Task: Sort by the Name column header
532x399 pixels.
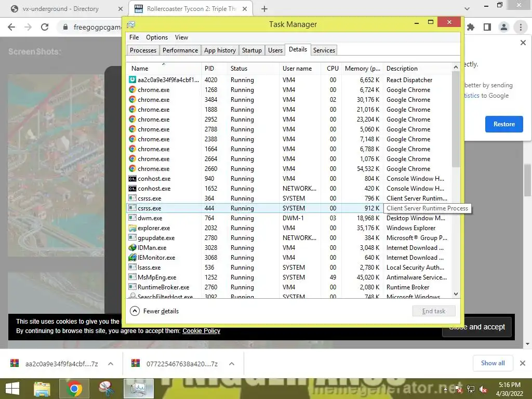Action: [x=164, y=68]
